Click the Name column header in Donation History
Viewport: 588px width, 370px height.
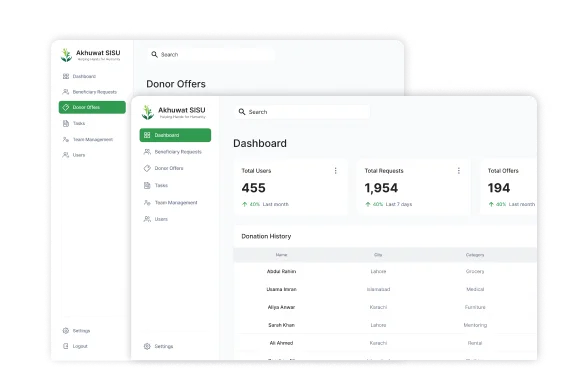tap(281, 255)
